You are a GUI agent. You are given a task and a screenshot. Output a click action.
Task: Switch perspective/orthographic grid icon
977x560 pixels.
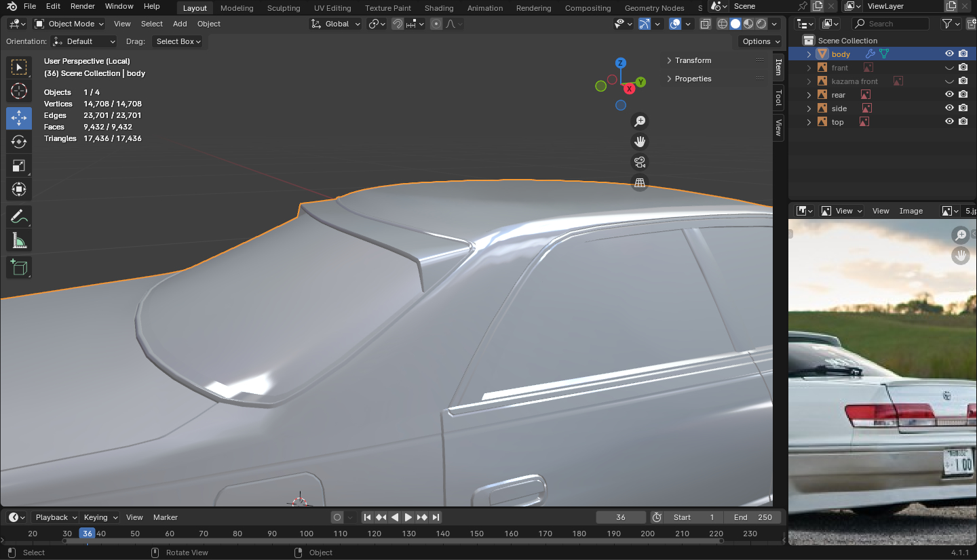(639, 182)
